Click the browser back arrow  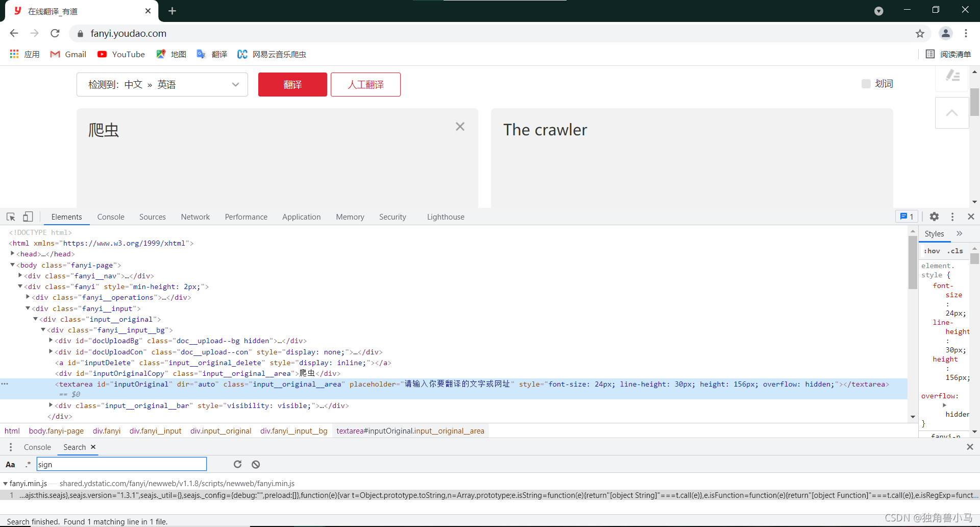point(14,33)
